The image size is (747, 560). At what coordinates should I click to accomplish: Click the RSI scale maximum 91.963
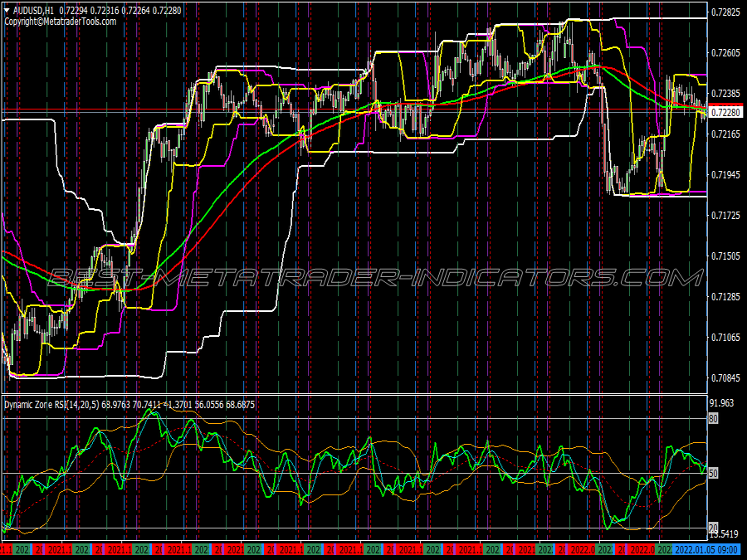pyautogui.click(x=722, y=403)
